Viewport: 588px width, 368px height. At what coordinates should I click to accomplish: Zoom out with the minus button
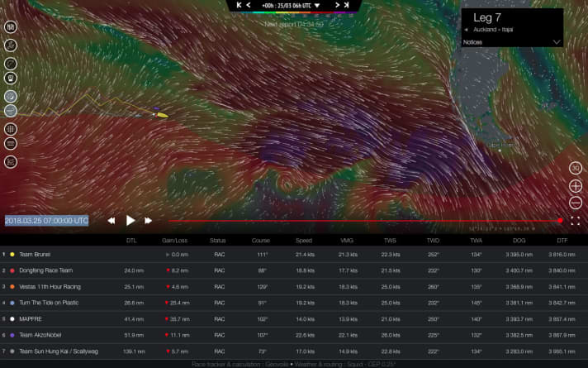pyautogui.click(x=576, y=203)
